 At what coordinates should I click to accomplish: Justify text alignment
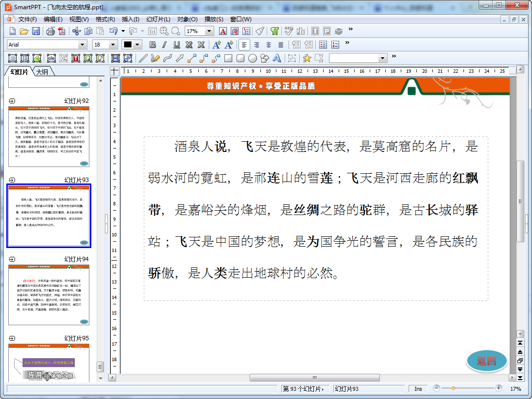coord(281,45)
